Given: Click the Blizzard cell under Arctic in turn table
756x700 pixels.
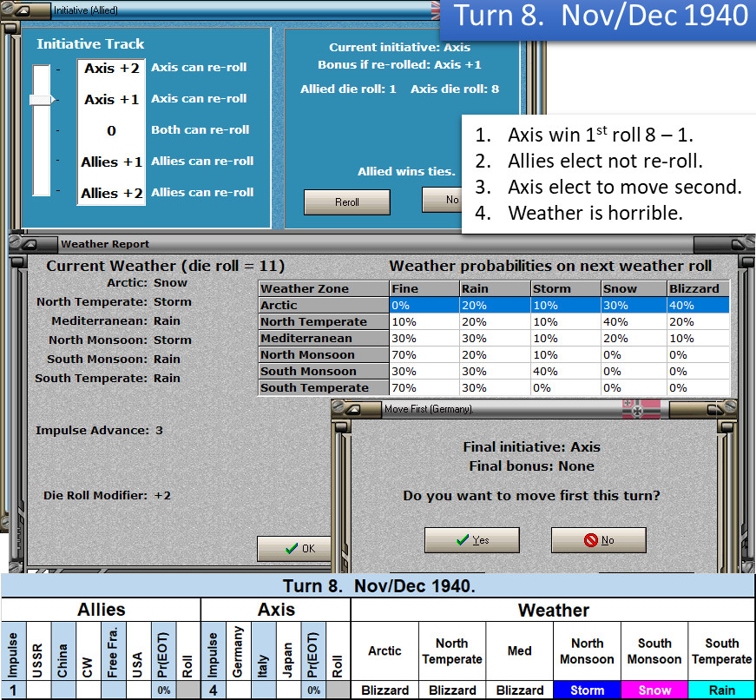Looking at the screenshot, I should coord(385,690).
